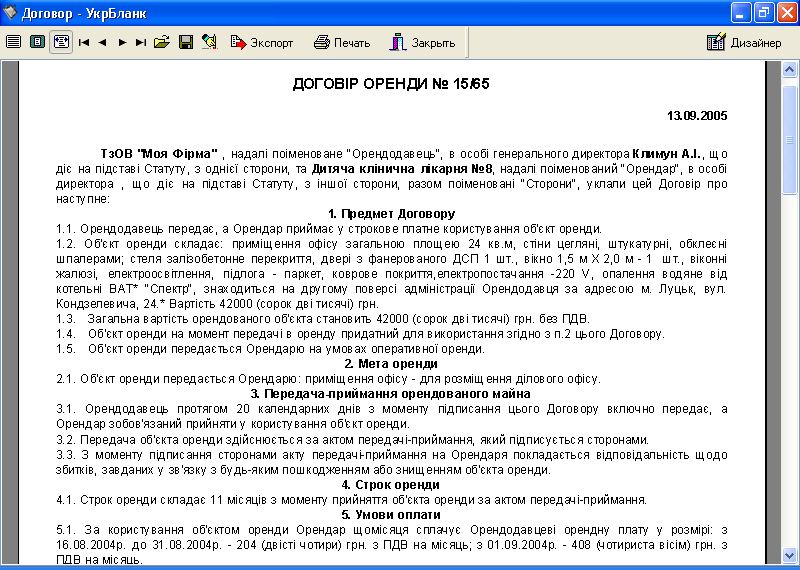800x570 pixels.
Task: Restore down the Договор - УкрБланк window
Action: pos(761,13)
